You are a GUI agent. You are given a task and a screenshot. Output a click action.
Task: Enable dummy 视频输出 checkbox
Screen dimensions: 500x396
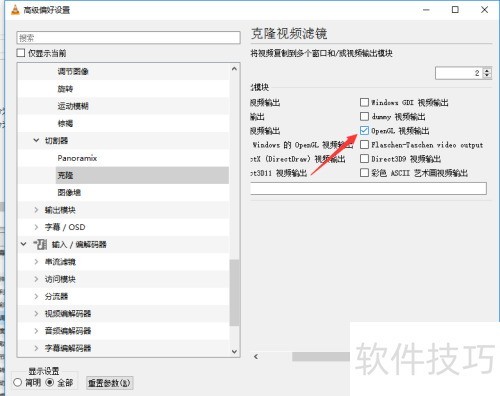pyautogui.click(x=364, y=116)
